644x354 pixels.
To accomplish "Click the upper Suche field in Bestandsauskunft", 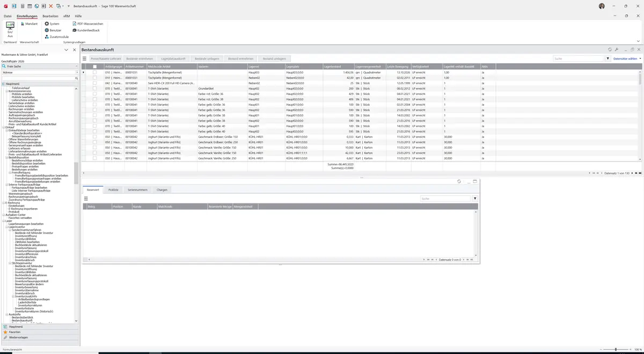I will [579, 58].
